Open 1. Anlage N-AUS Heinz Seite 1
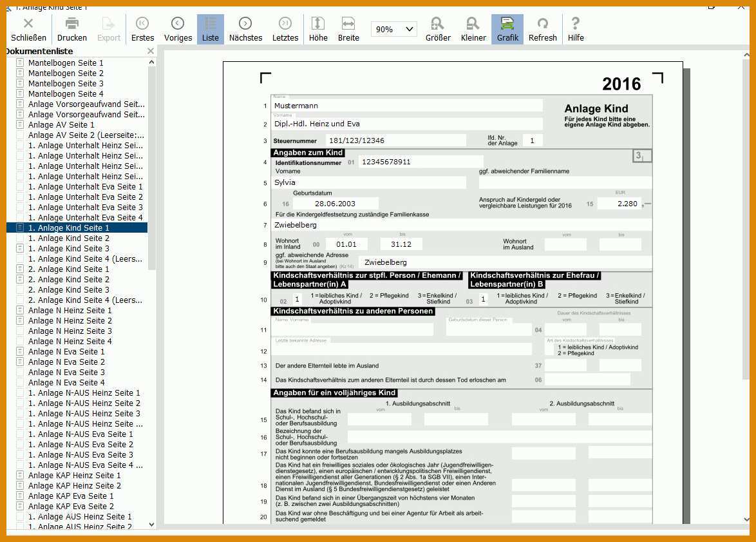This screenshot has height=542, width=756. [x=84, y=393]
